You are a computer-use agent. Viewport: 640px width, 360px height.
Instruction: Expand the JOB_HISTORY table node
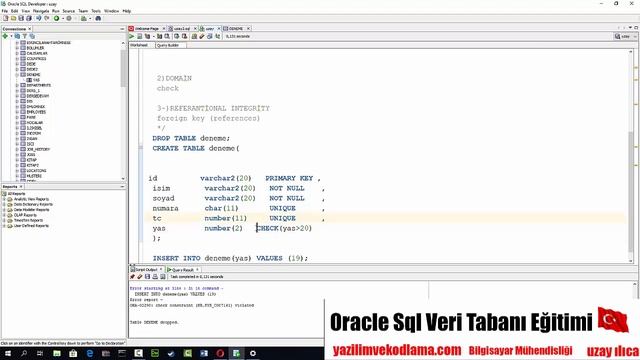pyautogui.click(x=17, y=149)
